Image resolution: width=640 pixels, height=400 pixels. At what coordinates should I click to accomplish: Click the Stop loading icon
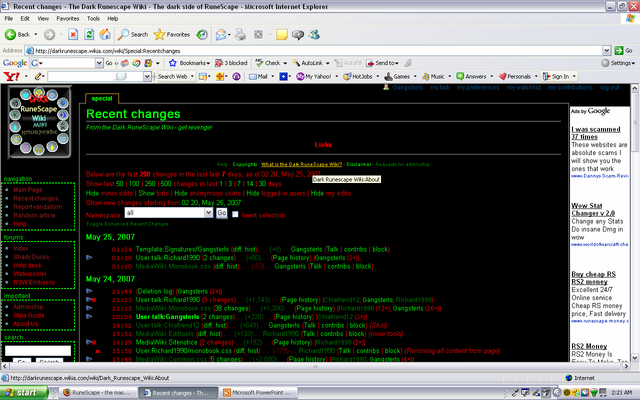pos(73,35)
